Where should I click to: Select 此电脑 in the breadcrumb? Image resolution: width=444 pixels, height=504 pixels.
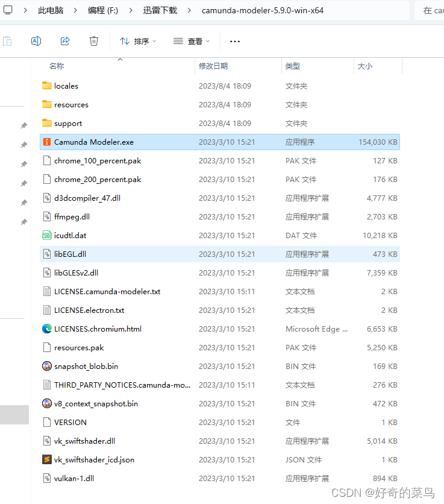tap(51, 11)
